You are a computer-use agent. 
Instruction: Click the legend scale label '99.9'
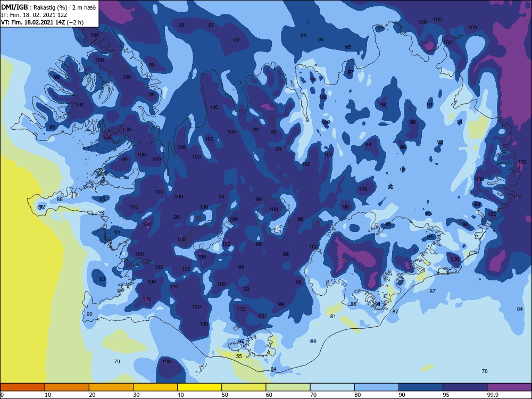tap(493, 395)
